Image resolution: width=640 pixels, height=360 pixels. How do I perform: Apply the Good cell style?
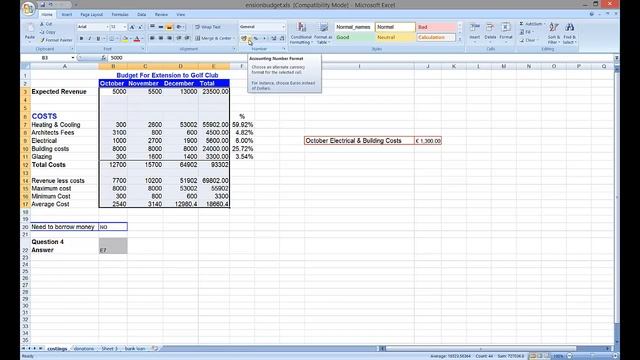354,38
